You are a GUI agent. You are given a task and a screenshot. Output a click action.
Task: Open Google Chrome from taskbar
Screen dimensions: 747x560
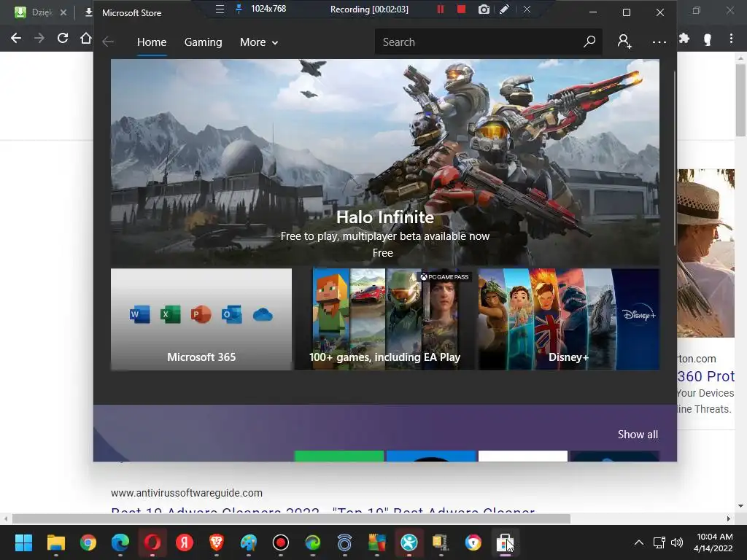[88, 542]
